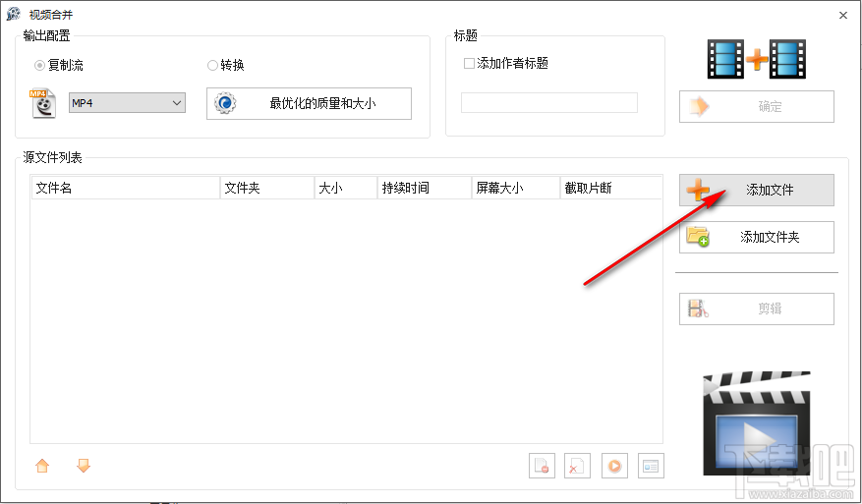Click the 添加文件 (add file) button
This screenshot has height=504, width=862.
tap(757, 191)
